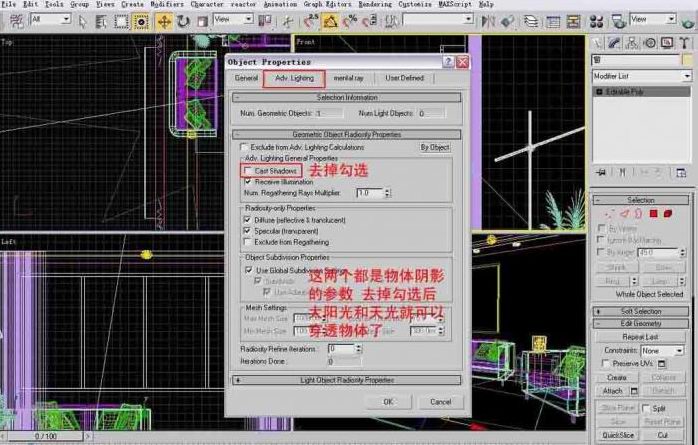Open the Display command panel tab
Image resolution: width=698 pixels, height=445 pixels.
point(666,43)
